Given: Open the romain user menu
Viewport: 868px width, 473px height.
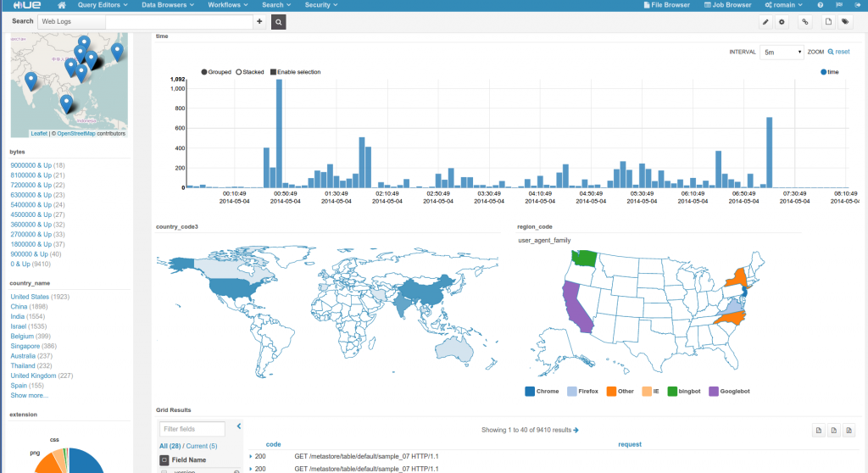Looking at the screenshot, I should coord(784,5).
